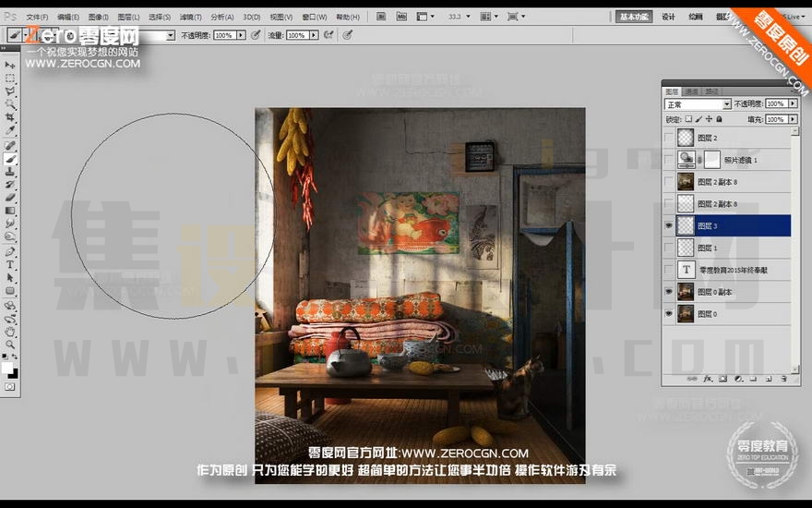Select the Zoom tool in toolbox
Viewport: 812px width, 508px height.
(x=10, y=345)
